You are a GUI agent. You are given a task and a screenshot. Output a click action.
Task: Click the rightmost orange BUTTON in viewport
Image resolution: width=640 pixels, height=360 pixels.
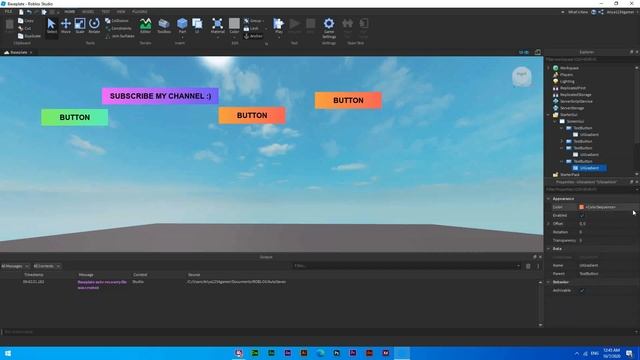[348, 100]
